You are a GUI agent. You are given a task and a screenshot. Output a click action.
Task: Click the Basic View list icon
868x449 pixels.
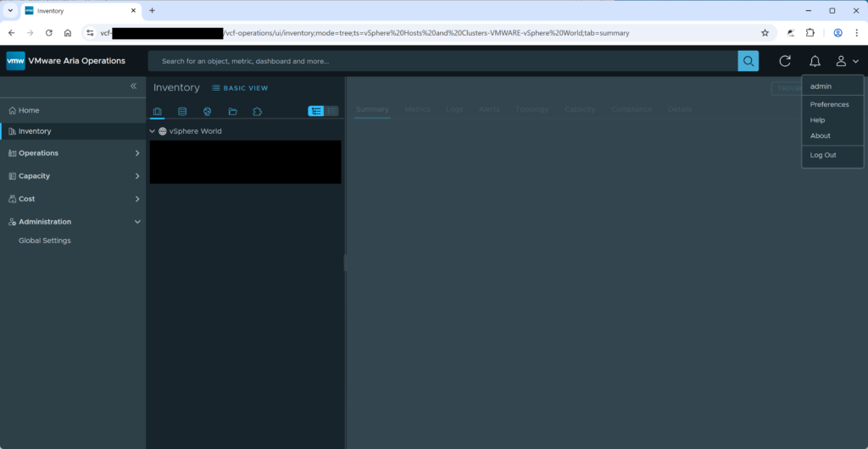216,88
